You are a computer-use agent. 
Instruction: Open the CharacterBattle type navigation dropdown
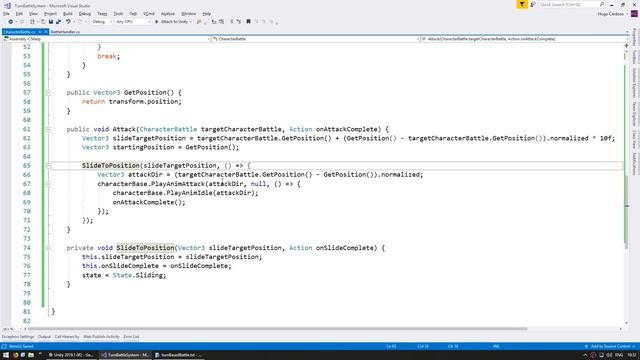(x=316, y=39)
